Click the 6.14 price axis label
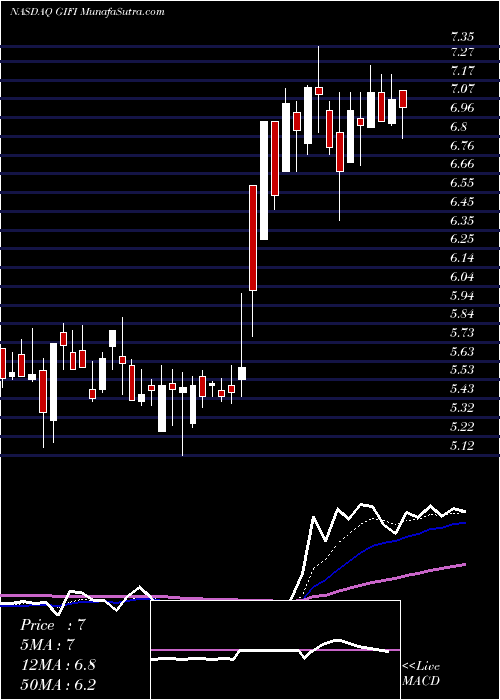Image resolution: width=500 pixels, height=700 pixels. [x=462, y=258]
